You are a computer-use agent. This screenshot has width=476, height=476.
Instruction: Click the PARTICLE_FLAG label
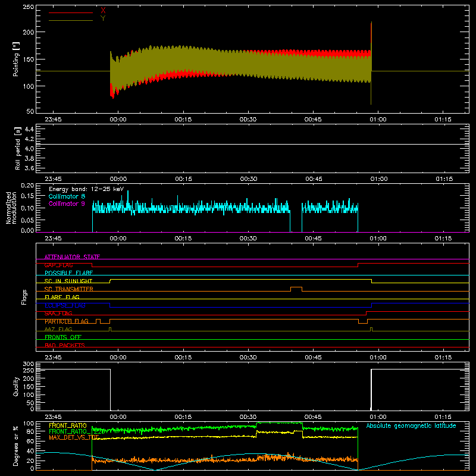click(x=67, y=321)
